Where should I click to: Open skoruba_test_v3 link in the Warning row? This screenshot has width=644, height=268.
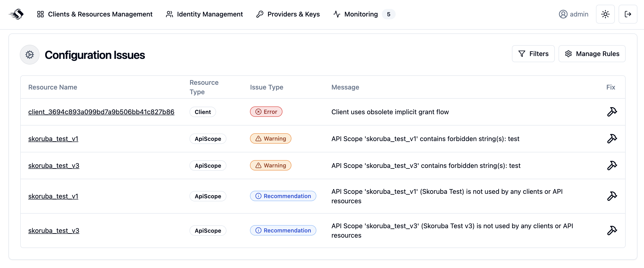[54, 165]
